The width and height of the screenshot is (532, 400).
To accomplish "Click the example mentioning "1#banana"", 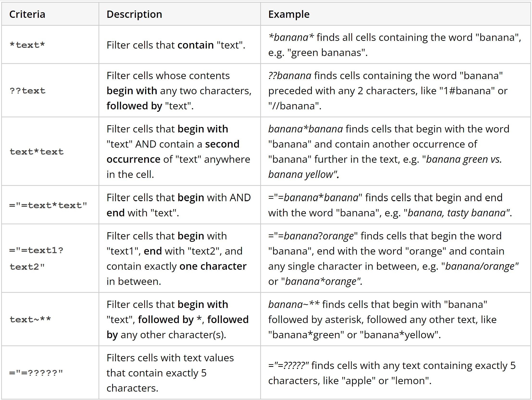I will click(388, 91).
